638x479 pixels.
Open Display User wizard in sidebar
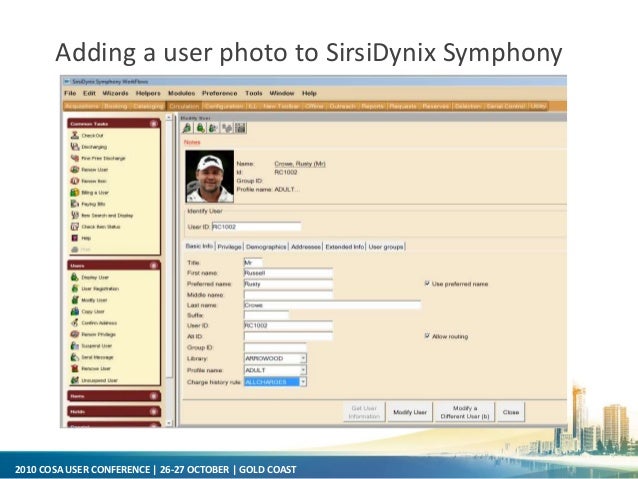tap(90, 278)
